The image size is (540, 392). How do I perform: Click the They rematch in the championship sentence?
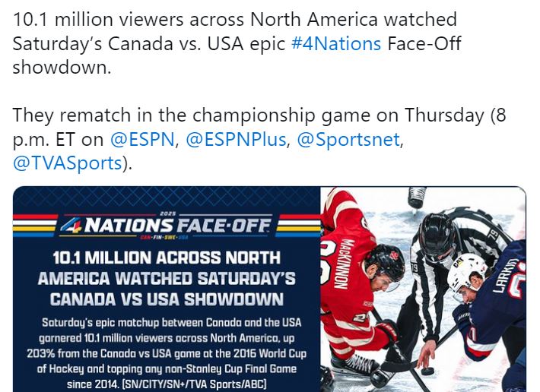259,139
